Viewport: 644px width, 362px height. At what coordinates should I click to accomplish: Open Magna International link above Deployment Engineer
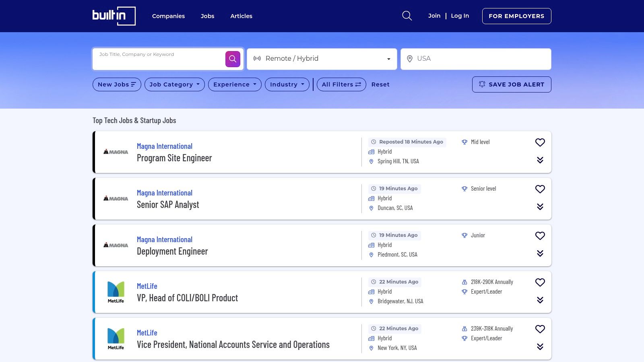(x=165, y=240)
